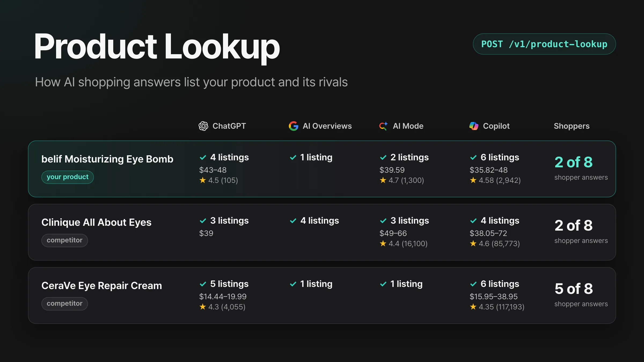Click checkmark beside belif AI Mode 2 listings
Viewport: 644px width, 362px height.
click(x=383, y=157)
